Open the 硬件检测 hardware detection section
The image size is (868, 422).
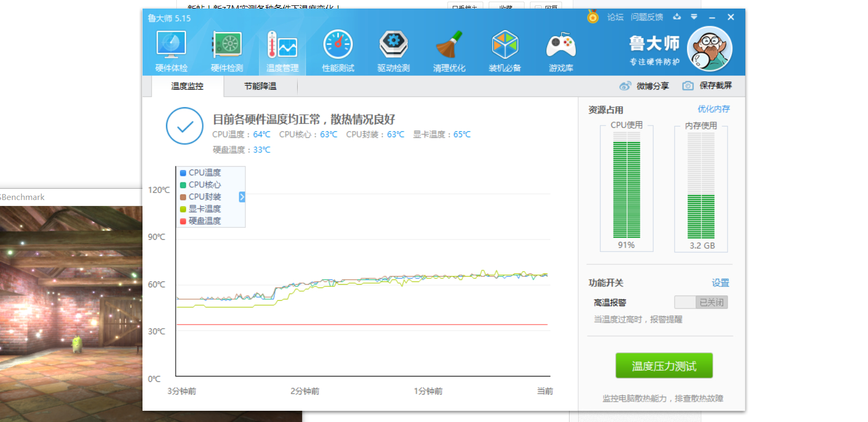point(227,51)
